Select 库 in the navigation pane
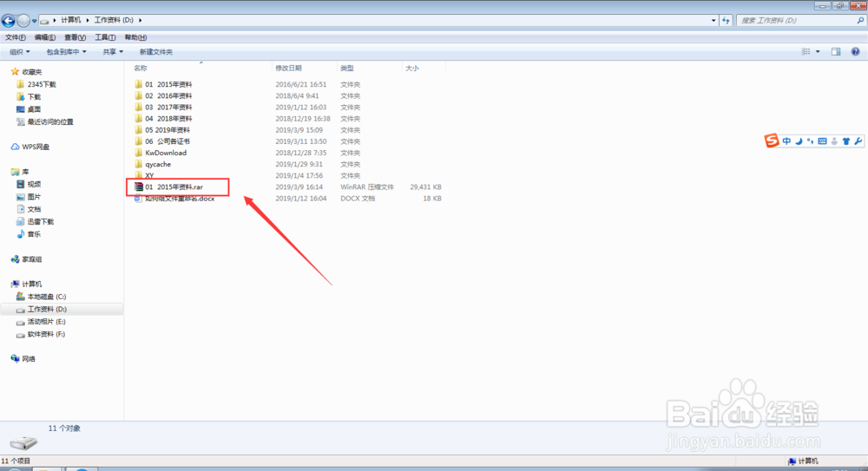The height and width of the screenshot is (471, 868). tap(25, 172)
